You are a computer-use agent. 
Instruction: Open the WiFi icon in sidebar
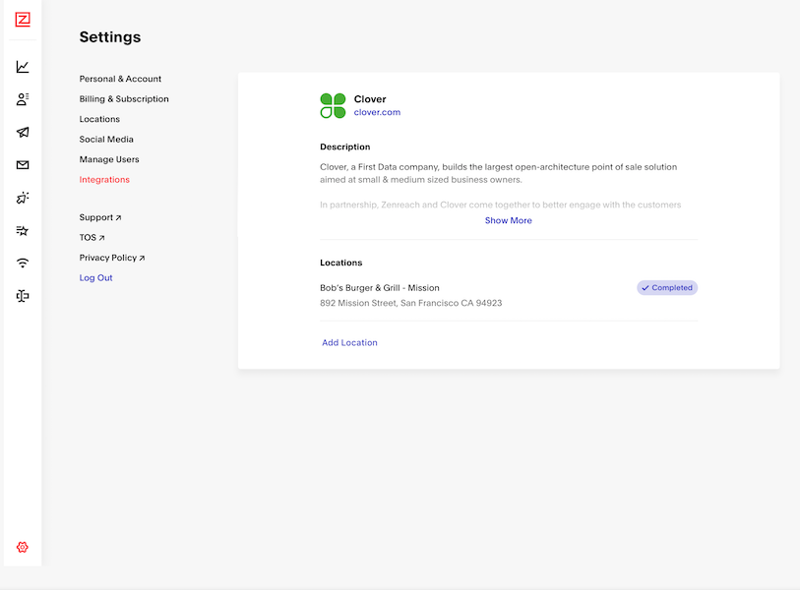click(x=22, y=263)
